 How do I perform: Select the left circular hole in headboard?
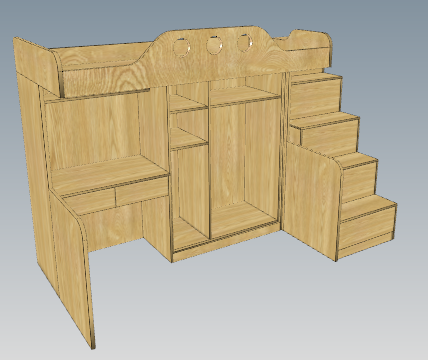(182, 47)
